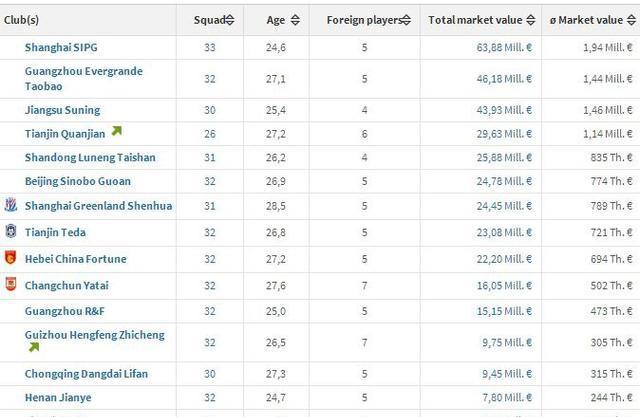Open the Shandong Luneng Taishan link
Screen dimensions: 640x417
click(x=90, y=157)
